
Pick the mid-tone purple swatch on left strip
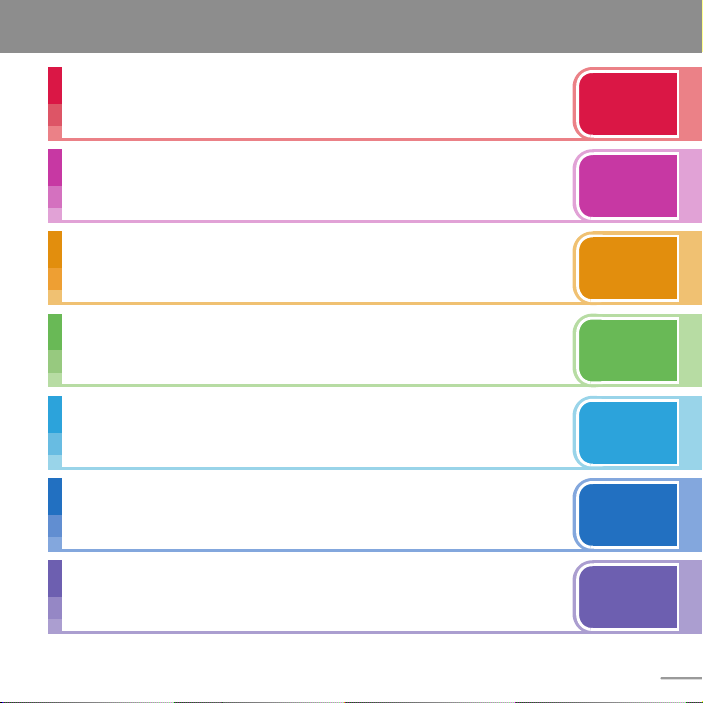(x=55, y=608)
